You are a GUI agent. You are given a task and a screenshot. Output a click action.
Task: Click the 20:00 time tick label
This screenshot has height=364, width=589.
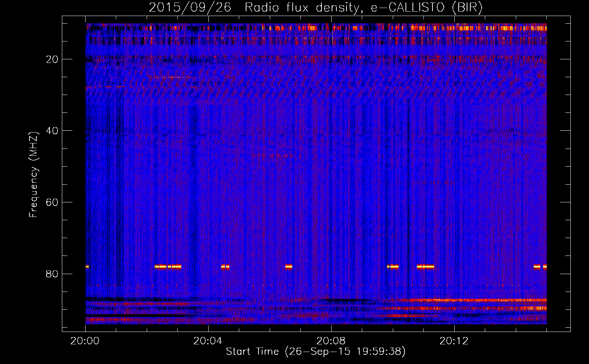(85, 341)
